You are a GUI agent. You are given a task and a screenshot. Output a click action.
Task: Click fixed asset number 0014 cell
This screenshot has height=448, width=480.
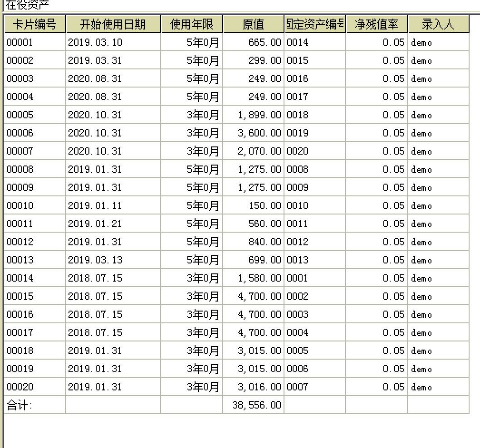tap(315, 42)
